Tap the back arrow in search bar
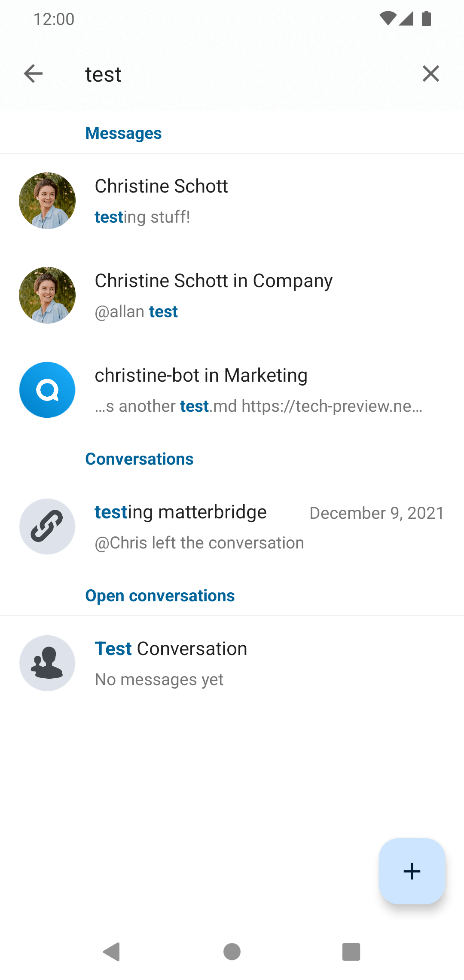Screen dimensions: 464x980 tap(33, 73)
